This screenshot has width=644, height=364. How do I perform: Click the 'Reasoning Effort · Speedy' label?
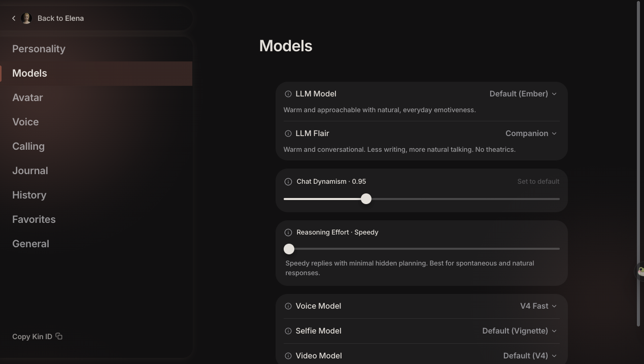337,232
